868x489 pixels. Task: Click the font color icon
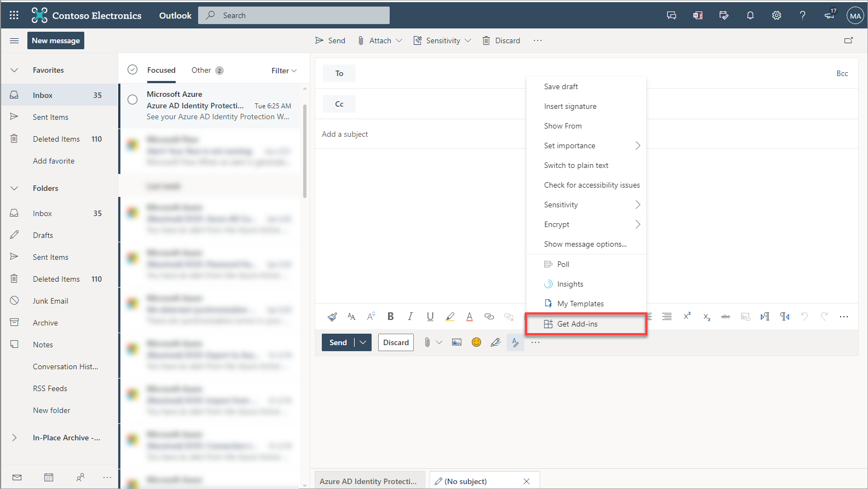point(469,317)
